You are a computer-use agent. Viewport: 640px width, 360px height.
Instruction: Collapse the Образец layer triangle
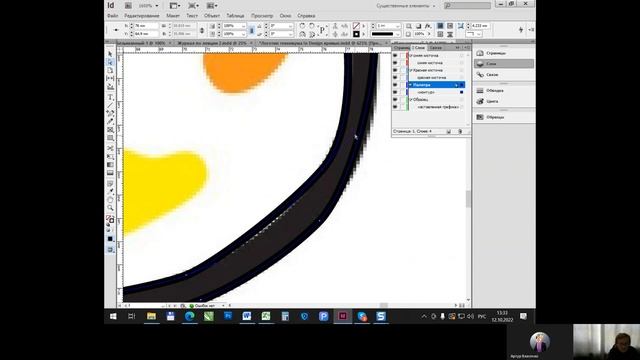click(x=411, y=100)
